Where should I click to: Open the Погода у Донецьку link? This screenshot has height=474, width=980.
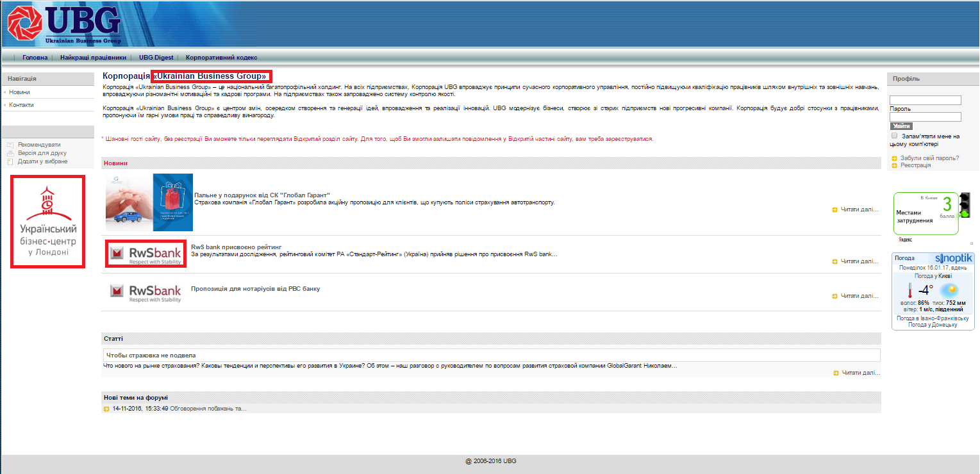933,325
